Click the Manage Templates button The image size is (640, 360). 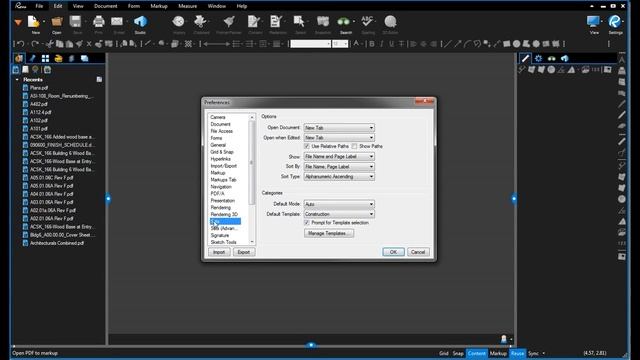(329, 233)
